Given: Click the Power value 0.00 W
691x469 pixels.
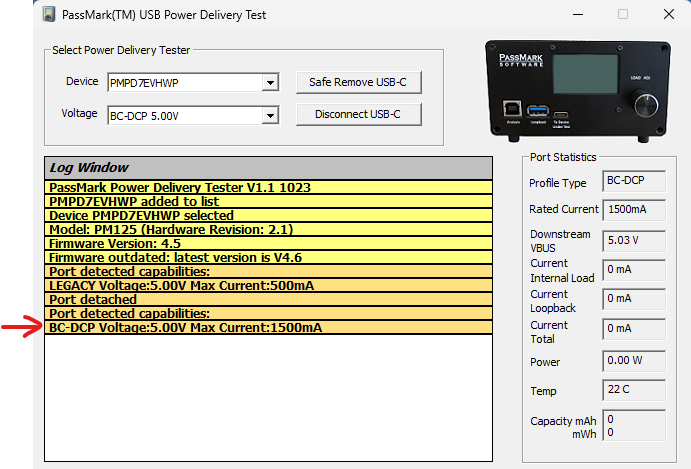Looking at the screenshot, I should click(634, 361).
